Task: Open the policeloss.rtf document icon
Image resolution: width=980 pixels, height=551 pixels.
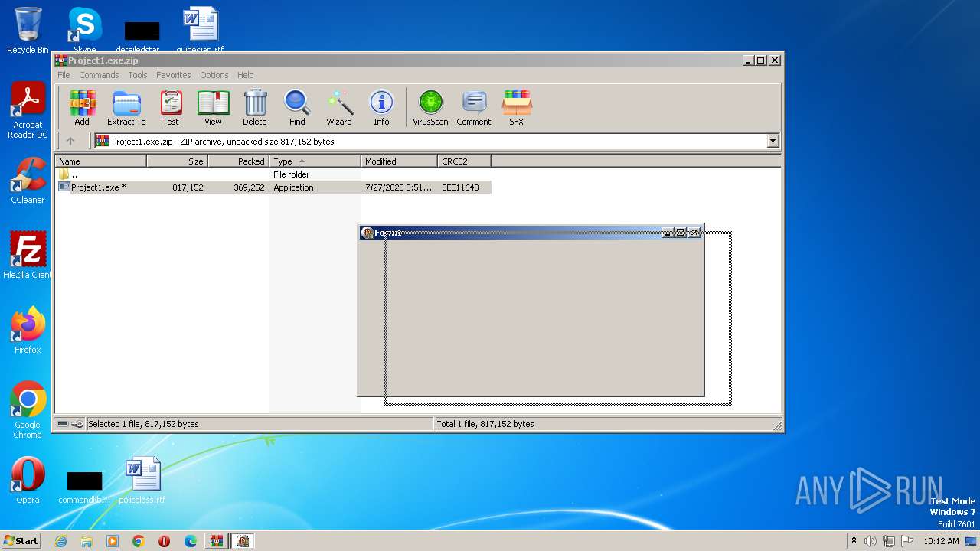Action: click(x=142, y=480)
